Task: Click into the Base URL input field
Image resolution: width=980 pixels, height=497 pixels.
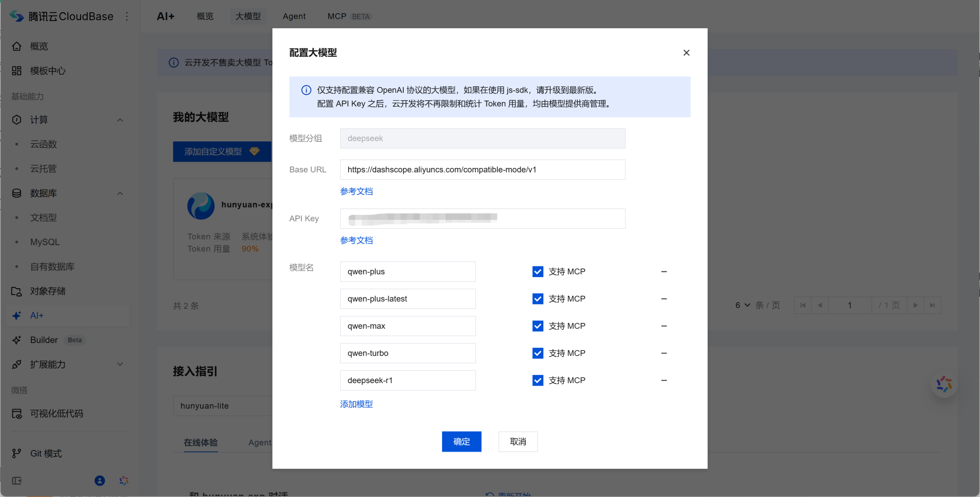Action: [482, 170]
